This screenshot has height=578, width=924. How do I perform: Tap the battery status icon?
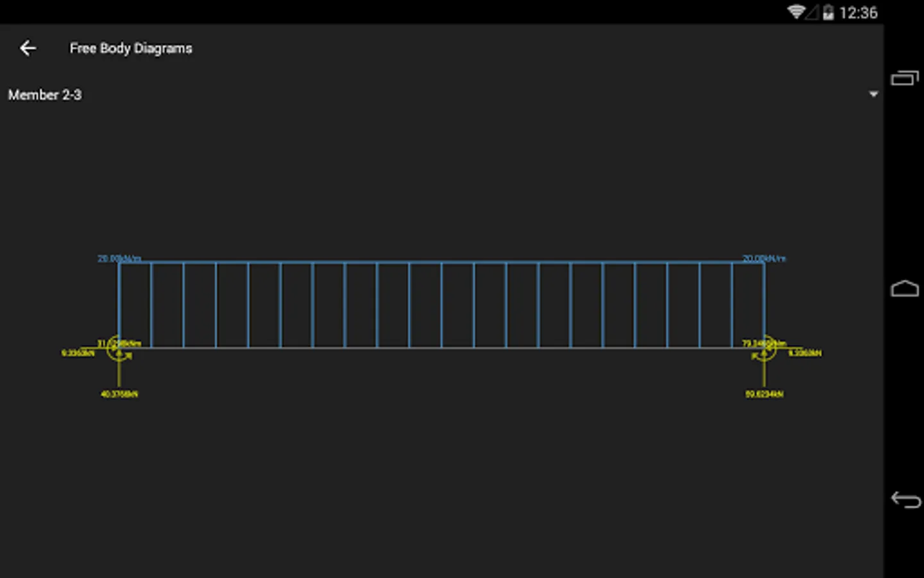tap(828, 12)
